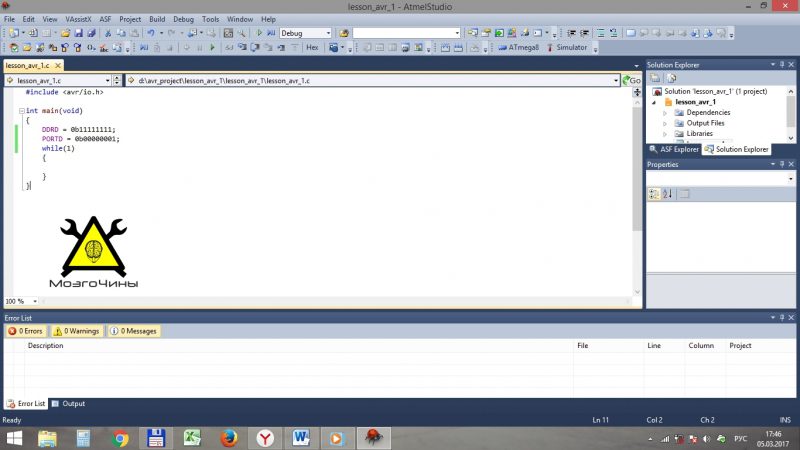
Task: Open the Hex display toggle
Action: click(312, 47)
